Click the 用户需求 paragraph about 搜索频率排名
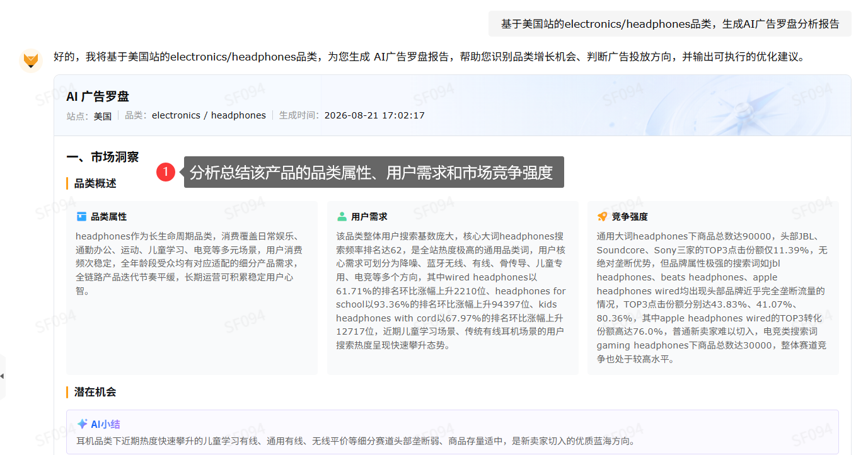 [451, 291]
